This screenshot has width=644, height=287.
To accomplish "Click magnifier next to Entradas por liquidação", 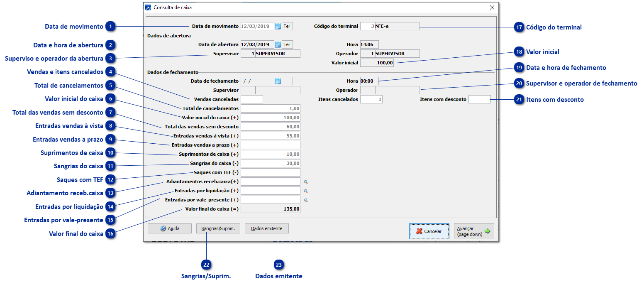I will [306, 191].
